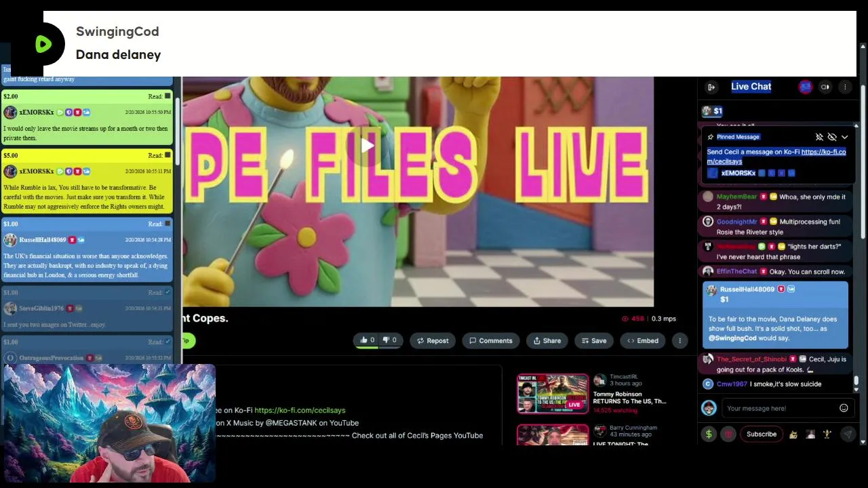Open Barry Cunningham video thumbnail
Image resolution: width=868 pixels, height=488 pixels.
pos(553,435)
